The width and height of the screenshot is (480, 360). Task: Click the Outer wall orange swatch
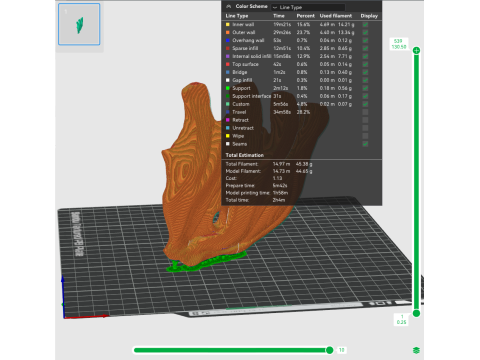(x=228, y=32)
